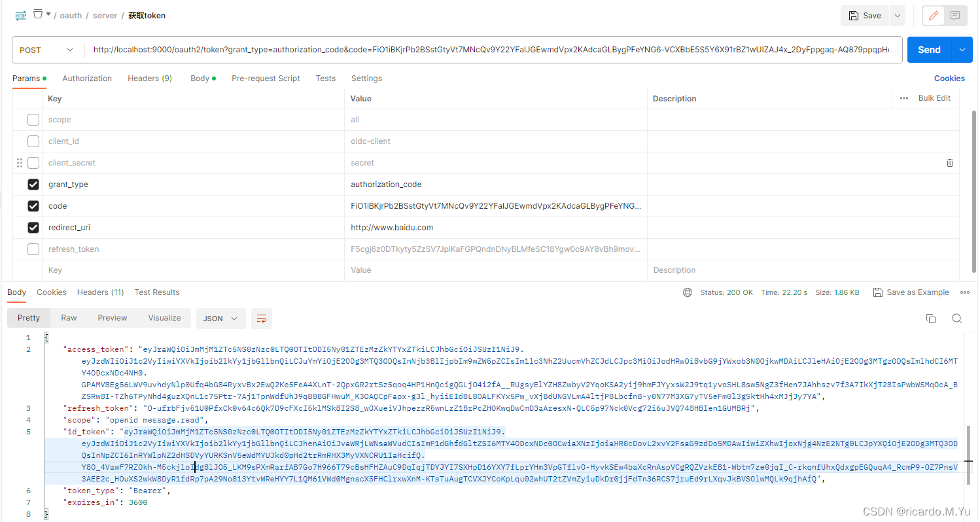The width and height of the screenshot is (980, 522).
Task: Select the Pretty view mode
Action: 29,318
